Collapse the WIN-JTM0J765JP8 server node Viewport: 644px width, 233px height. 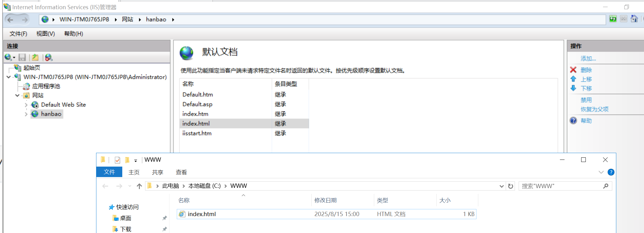coord(9,77)
